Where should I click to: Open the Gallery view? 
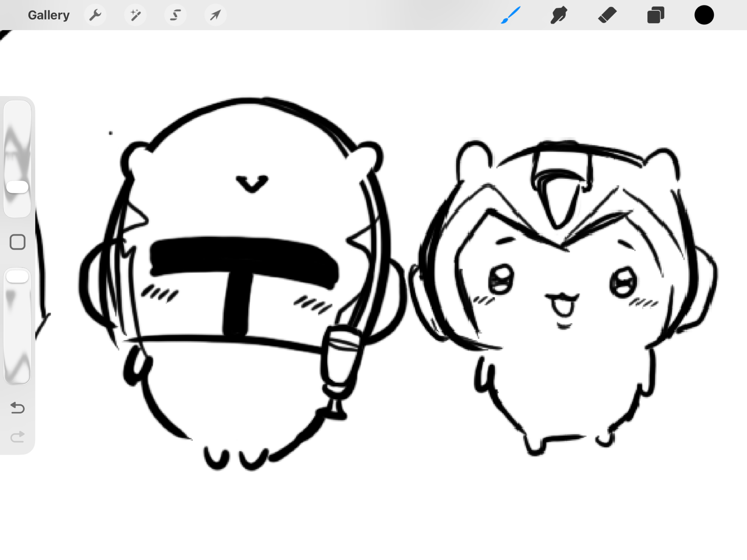pyautogui.click(x=49, y=15)
